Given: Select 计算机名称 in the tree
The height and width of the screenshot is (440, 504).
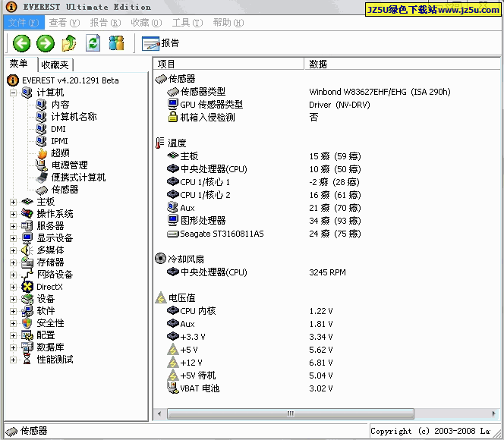Looking at the screenshot, I should click(x=74, y=117).
